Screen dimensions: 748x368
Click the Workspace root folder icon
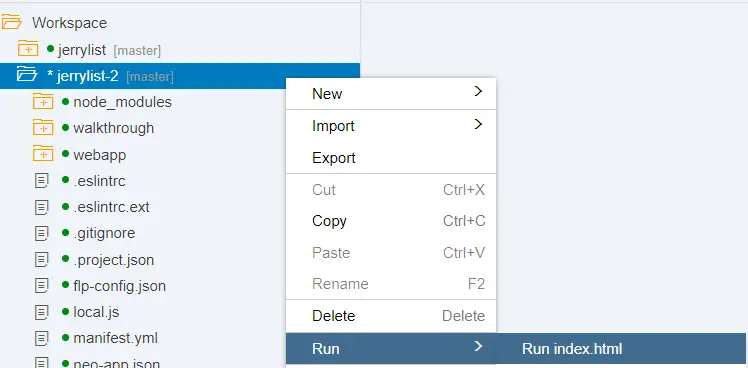point(11,22)
